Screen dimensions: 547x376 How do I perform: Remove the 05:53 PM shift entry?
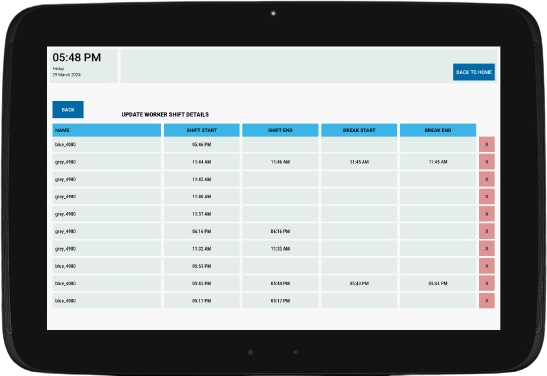click(487, 266)
